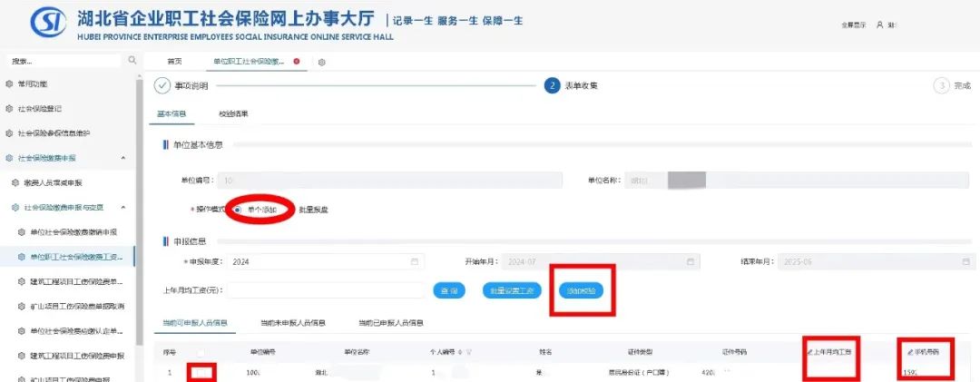The image size is (980, 382).
Task: Click the edit pencil on 上年月均工资 column
Action: (809, 351)
